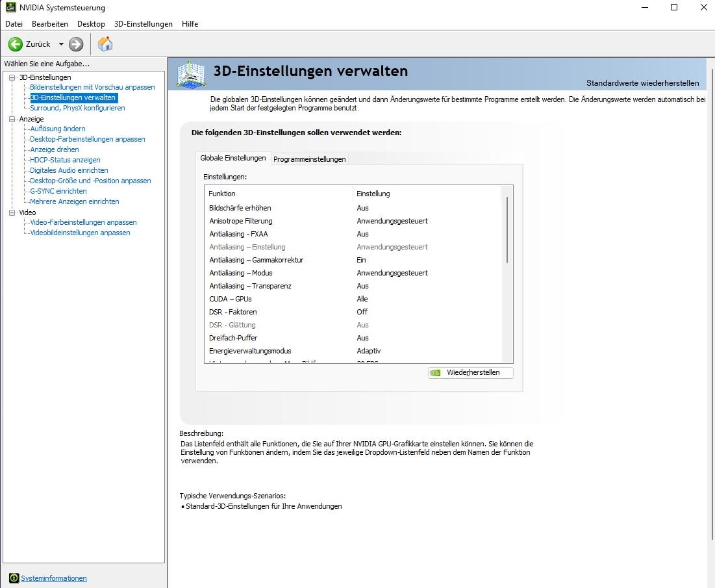This screenshot has height=588, width=715.
Task: Open the 3D-Einstellungen menu
Action: pyautogui.click(x=143, y=24)
